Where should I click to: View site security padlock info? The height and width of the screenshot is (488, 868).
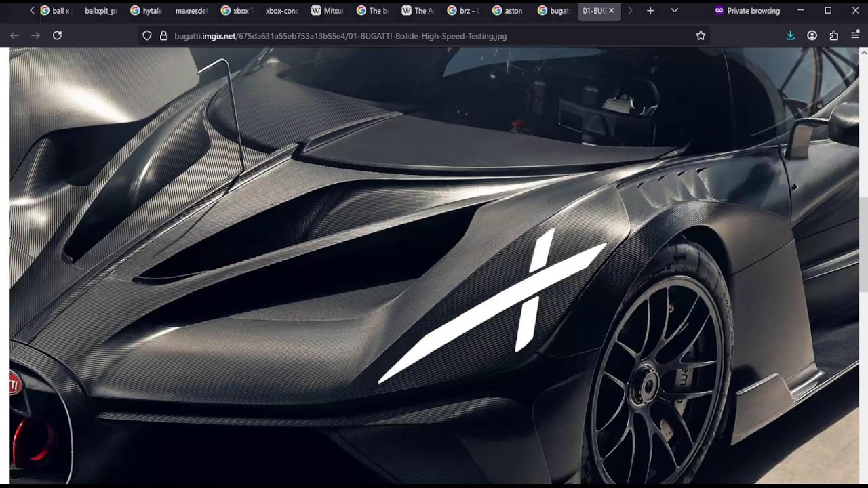pos(163,35)
